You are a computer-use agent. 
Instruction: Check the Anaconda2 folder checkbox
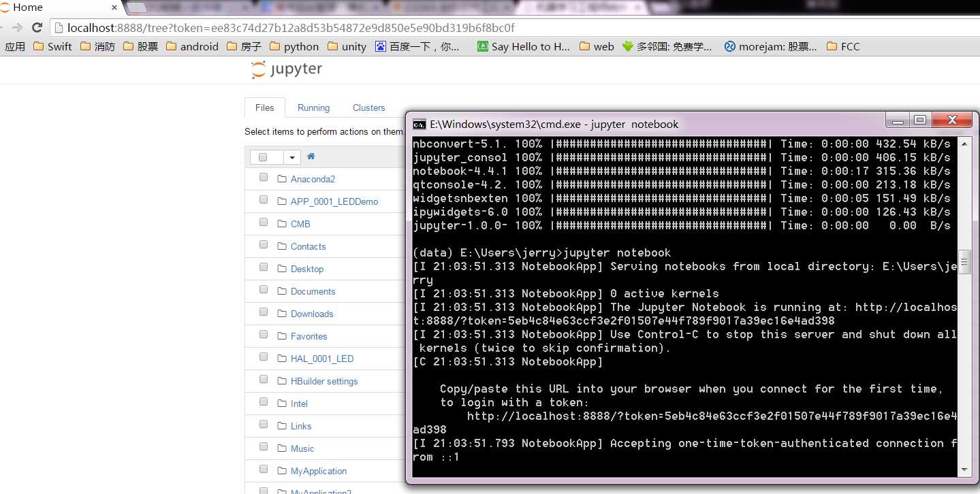tap(264, 178)
